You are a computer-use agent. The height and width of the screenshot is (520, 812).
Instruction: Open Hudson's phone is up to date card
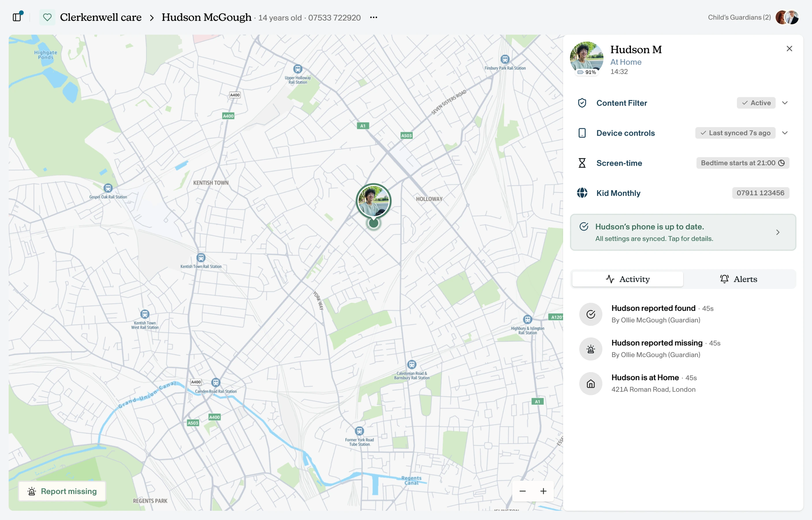683,232
